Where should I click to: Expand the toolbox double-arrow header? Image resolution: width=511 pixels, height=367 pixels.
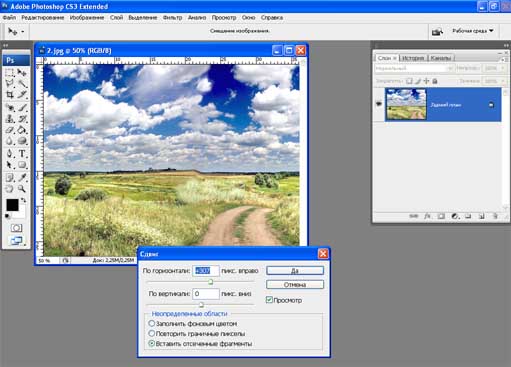click(6, 45)
